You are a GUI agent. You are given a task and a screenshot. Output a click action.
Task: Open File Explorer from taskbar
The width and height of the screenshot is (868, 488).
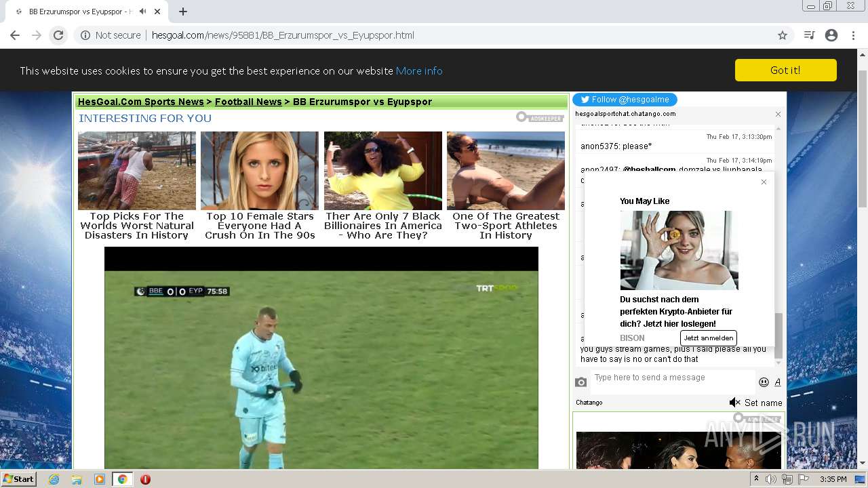[77, 479]
